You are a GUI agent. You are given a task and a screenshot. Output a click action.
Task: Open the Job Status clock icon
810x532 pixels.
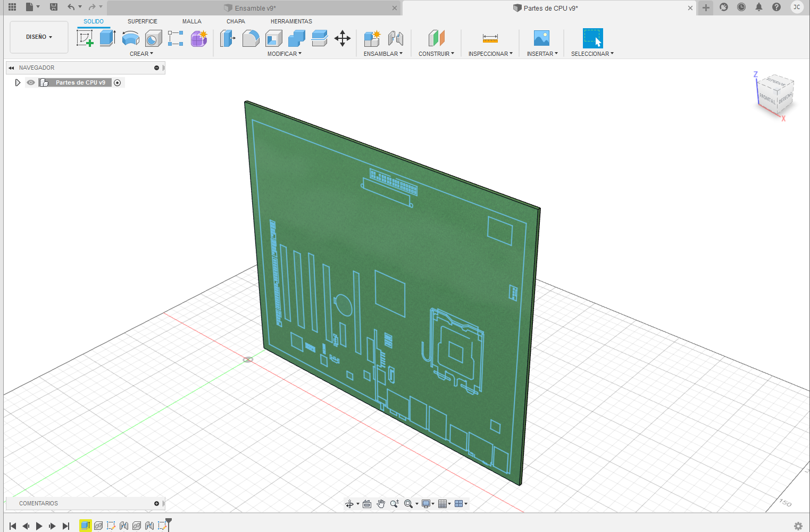point(741,7)
